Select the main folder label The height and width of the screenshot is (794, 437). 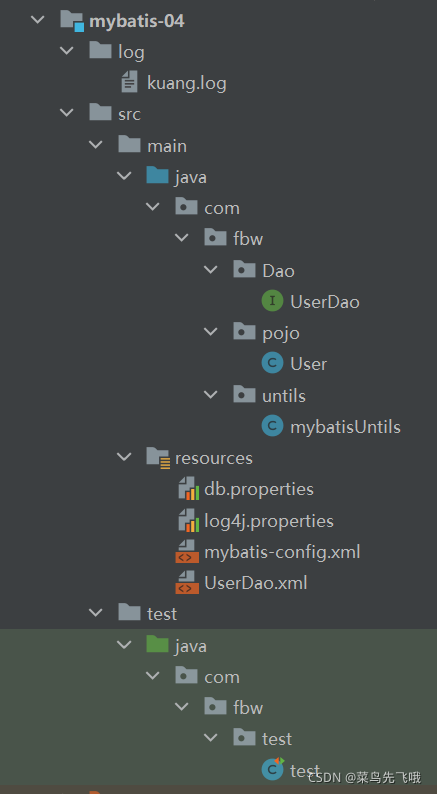coord(167,146)
